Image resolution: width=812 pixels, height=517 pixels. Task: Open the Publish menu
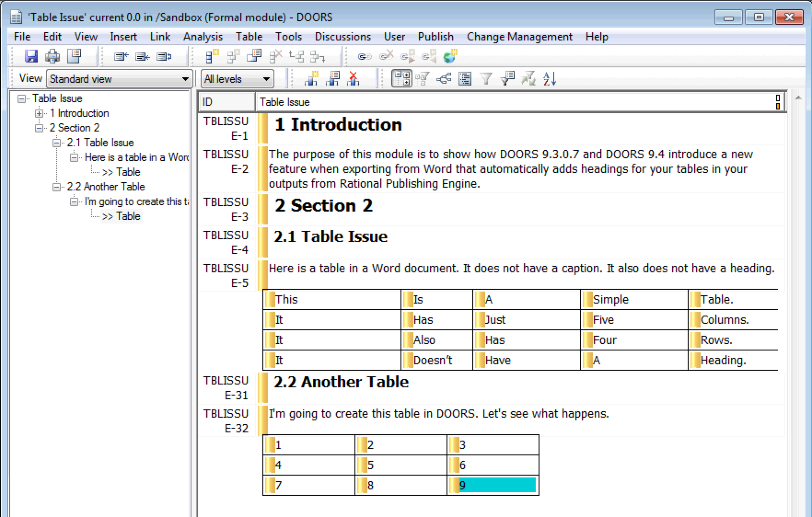[x=435, y=37]
